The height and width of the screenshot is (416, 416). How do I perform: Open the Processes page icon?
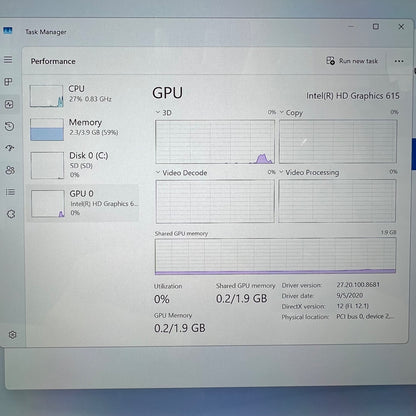tap(8, 82)
